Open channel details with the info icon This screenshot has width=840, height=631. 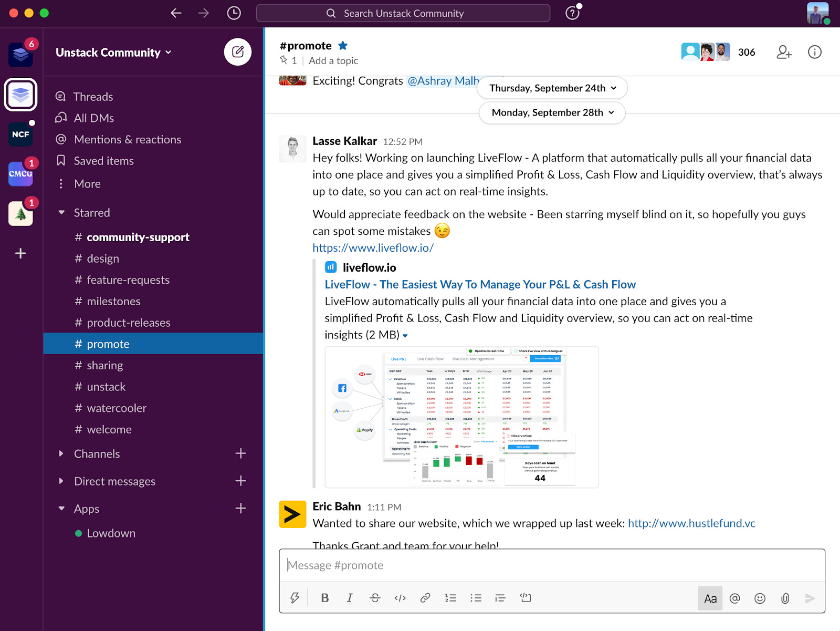point(814,52)
